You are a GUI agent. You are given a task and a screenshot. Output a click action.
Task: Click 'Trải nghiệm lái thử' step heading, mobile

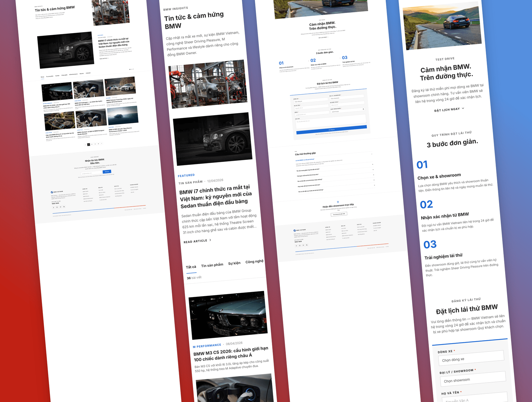tap(443, 256)
